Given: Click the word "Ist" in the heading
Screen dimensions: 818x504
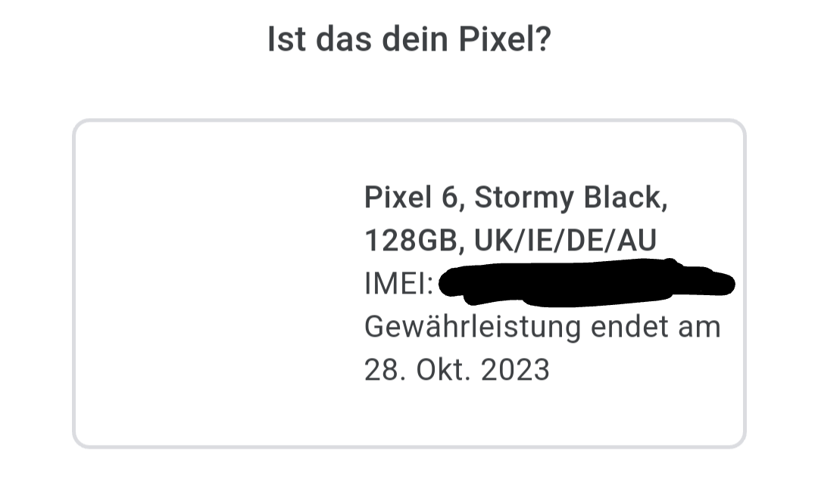Looking at the screenshot, I should click(286, 39).
